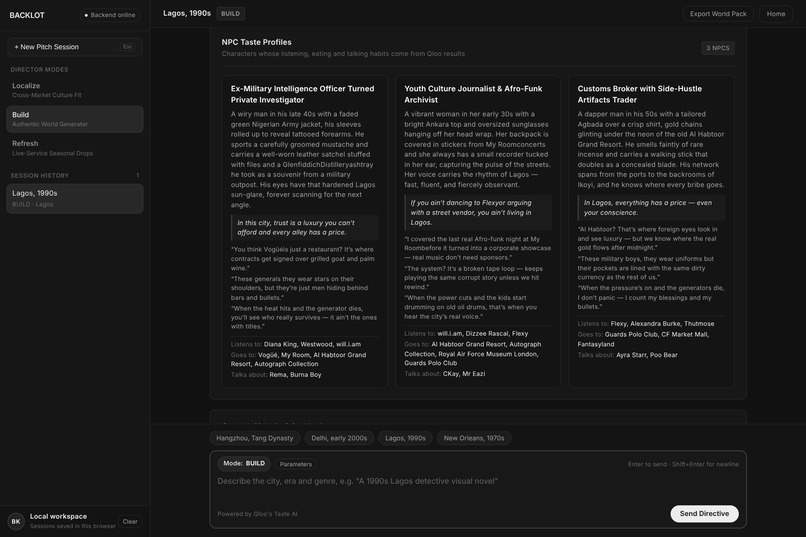Export World Pack
This screenshot has height=537, width=806.
pyautogui.click(x=718, y=14)
